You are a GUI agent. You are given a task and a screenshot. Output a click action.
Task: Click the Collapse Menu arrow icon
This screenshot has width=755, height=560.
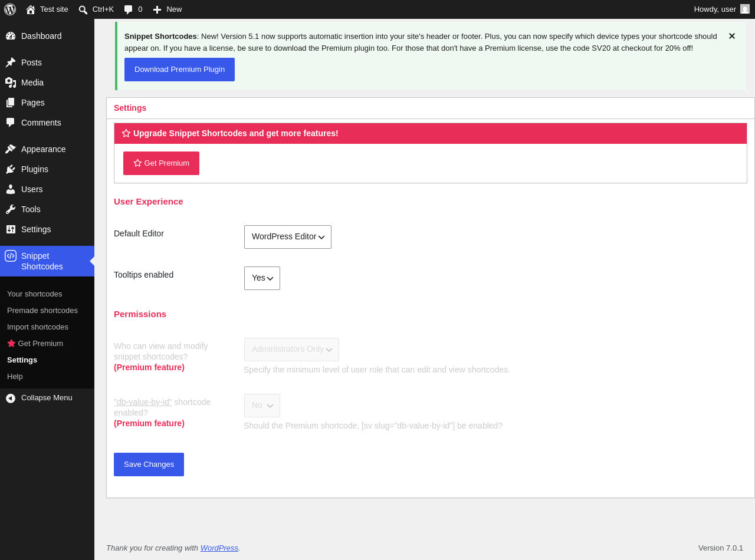(11, 398)
